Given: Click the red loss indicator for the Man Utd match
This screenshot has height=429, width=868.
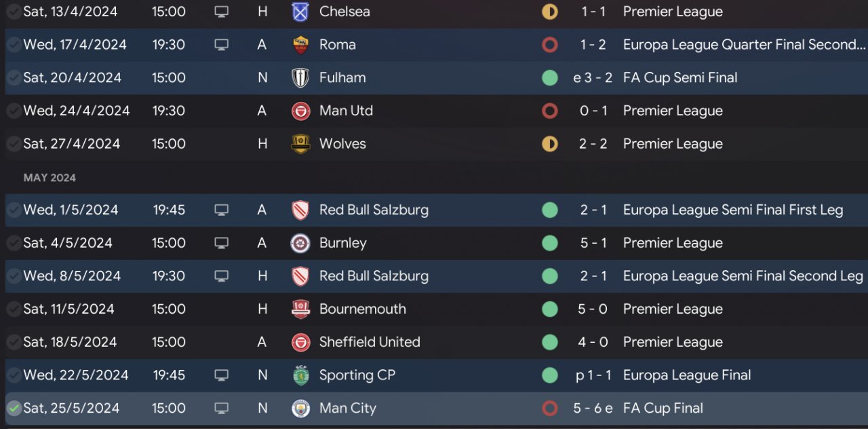Looking at the screenshot, I should 550,111.
